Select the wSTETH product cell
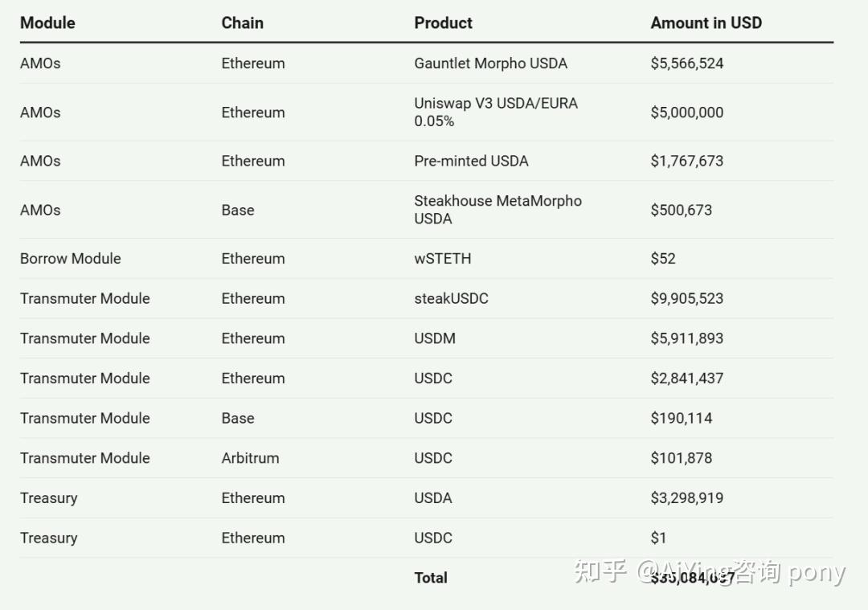This screenshot has height=610, width=868. click(442, 259)
